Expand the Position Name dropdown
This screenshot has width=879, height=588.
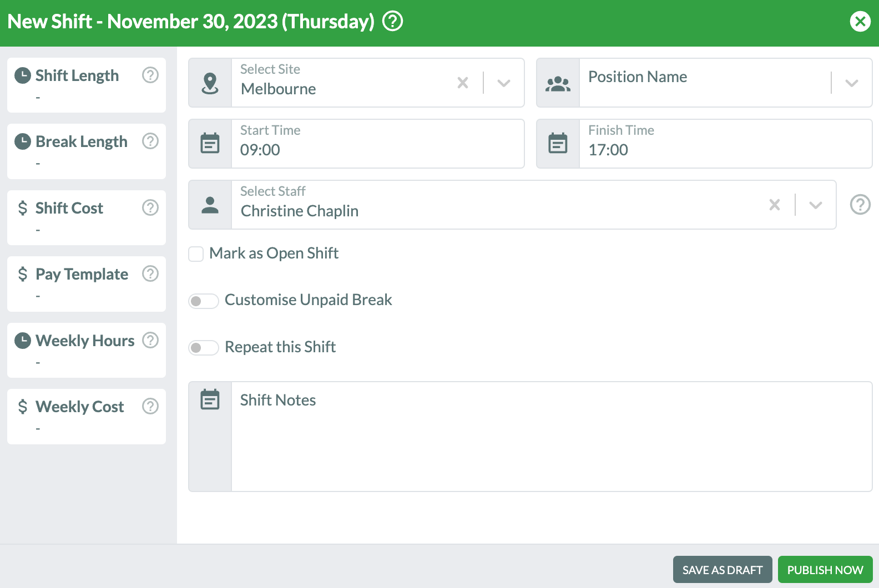click(852, 82)
